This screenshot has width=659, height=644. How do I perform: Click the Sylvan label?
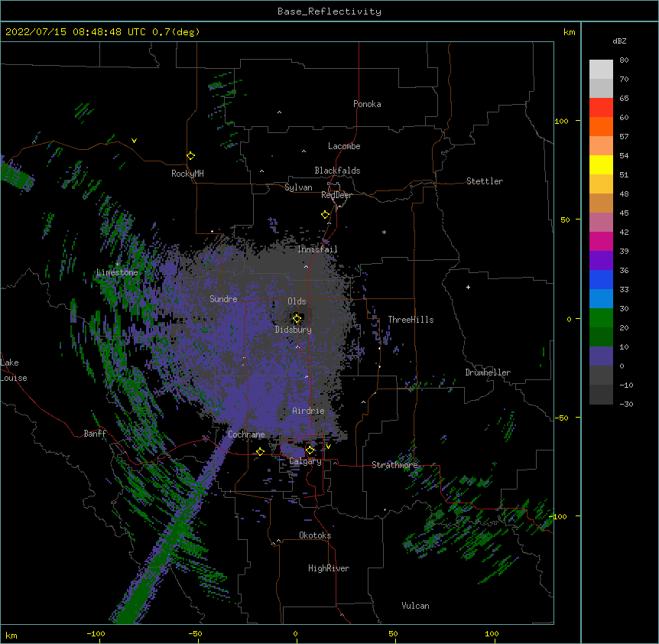click(298, 187)
